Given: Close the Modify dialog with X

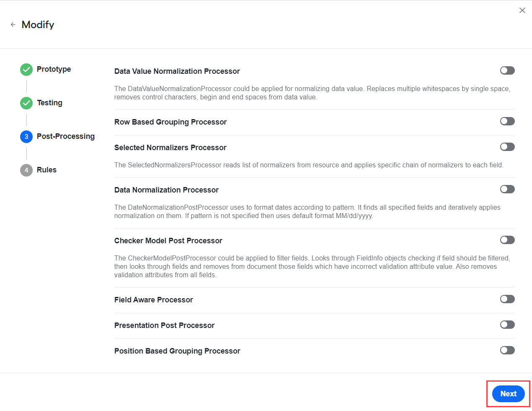Looking at the screenshot, I should 522,10.
